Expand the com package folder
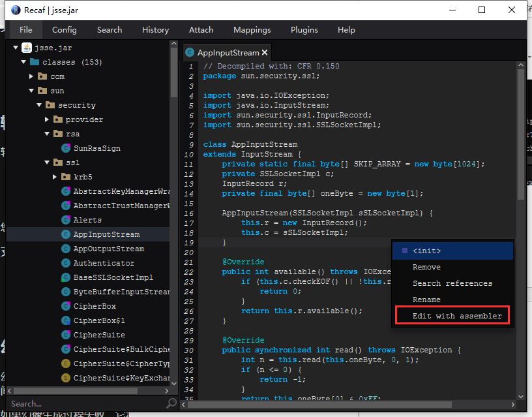The image size is (532, 417). 31,76
